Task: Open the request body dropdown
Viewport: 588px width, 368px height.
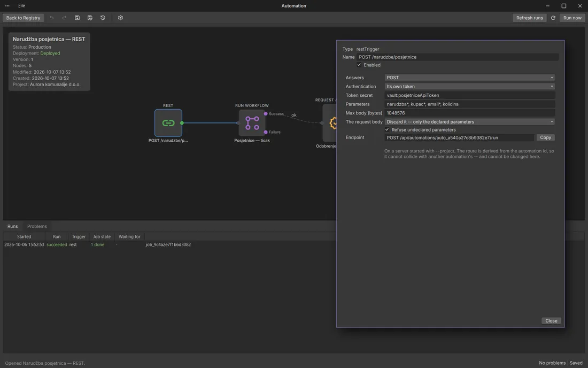Action: [x=469, y=121]
